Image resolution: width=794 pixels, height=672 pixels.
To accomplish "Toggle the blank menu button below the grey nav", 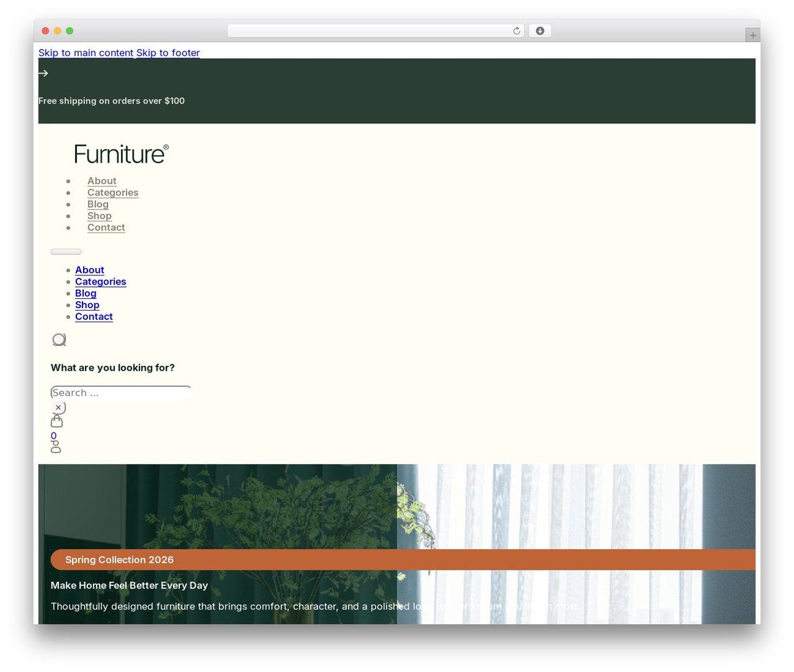I will click(x=66, y=252).
